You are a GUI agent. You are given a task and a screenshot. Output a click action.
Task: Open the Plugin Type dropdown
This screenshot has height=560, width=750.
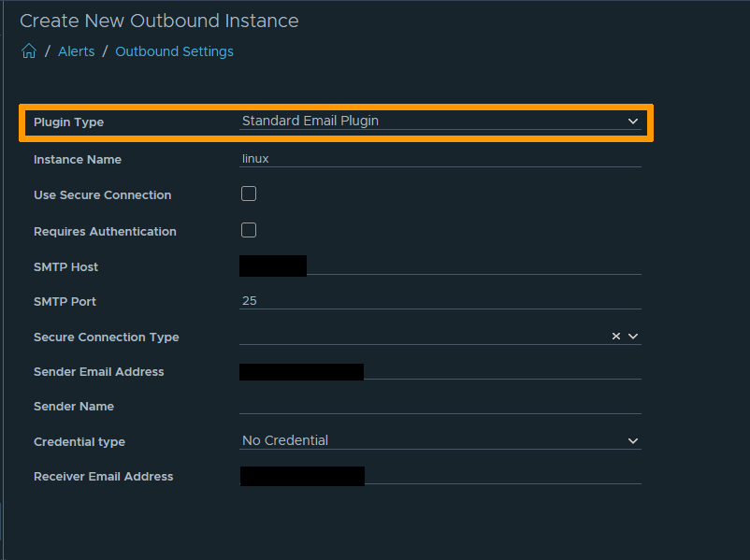pos(440,122)
